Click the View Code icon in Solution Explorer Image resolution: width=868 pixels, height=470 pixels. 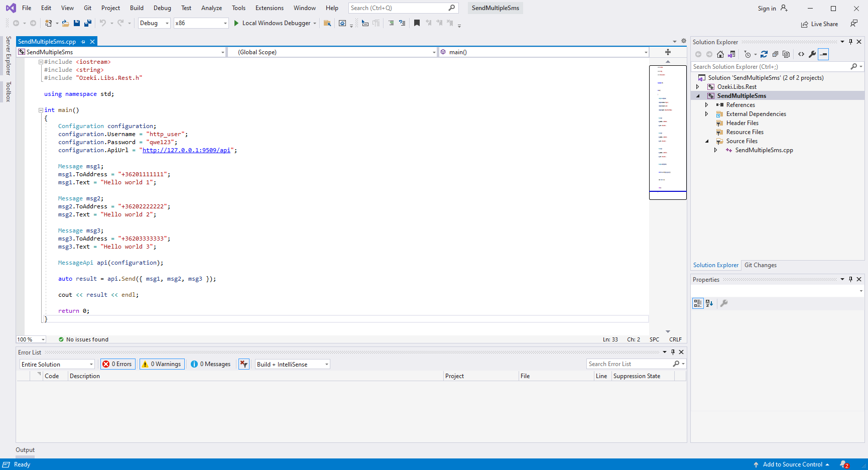point(801,54)
